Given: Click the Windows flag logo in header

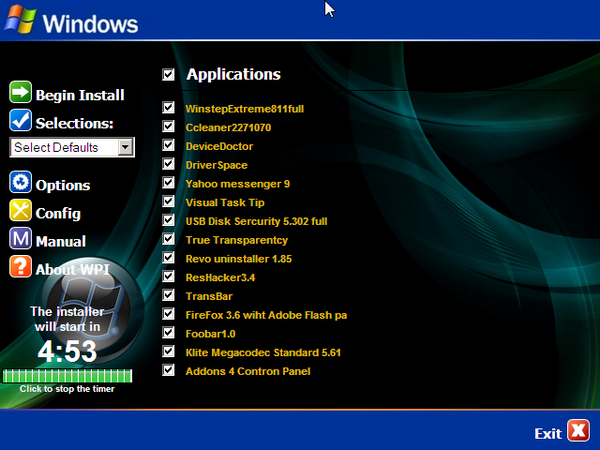Looking at the screenshot, I should pos(20,20).
